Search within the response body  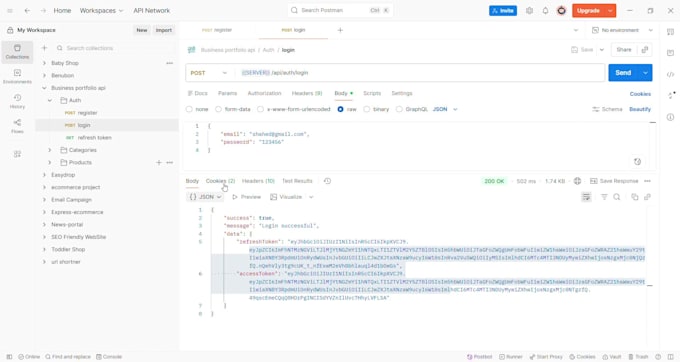pyautogui.click(x=617, y=197)
